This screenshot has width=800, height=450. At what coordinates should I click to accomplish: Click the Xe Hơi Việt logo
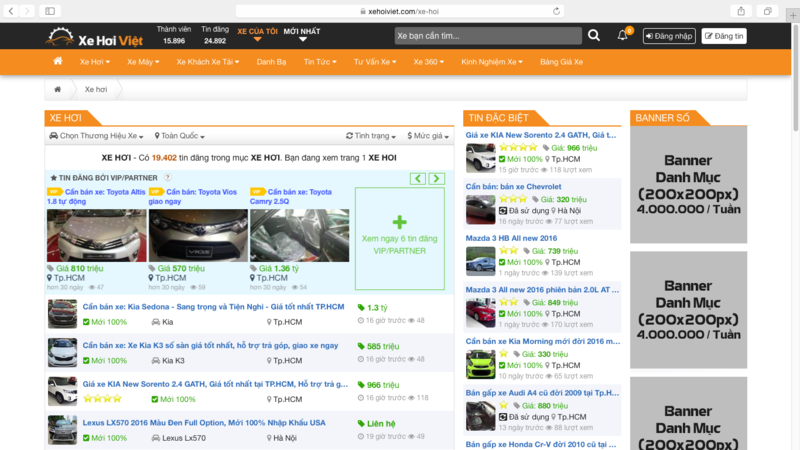coord(95,37)
